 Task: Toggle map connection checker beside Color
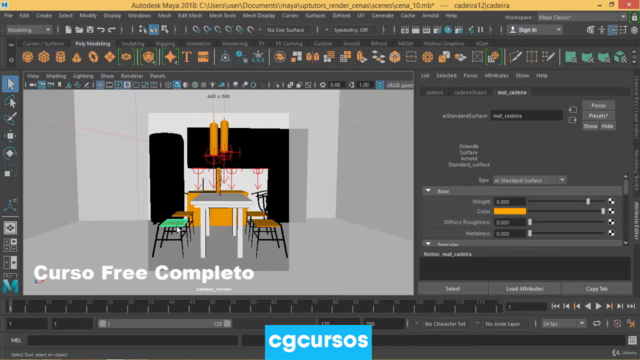point(611,211)
